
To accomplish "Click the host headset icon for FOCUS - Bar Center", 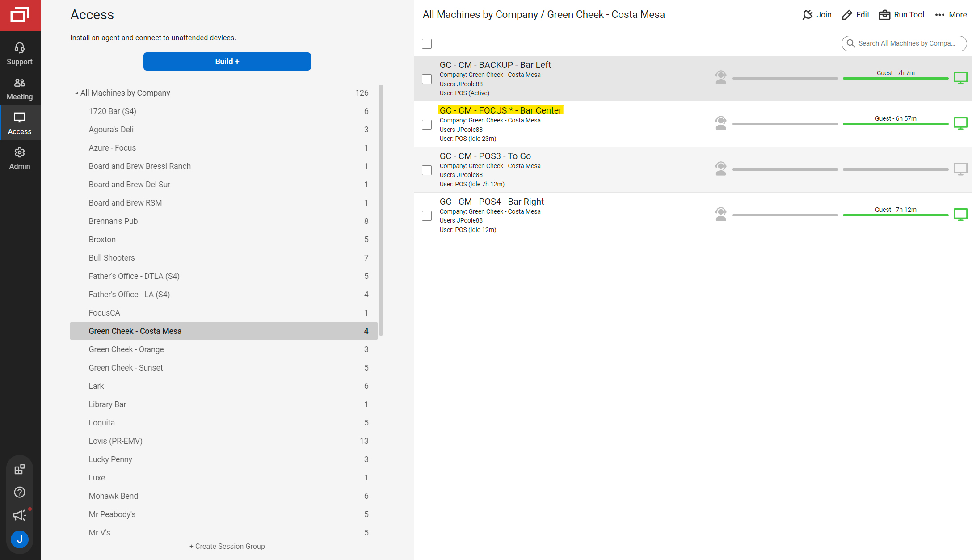I will [721, 123].
